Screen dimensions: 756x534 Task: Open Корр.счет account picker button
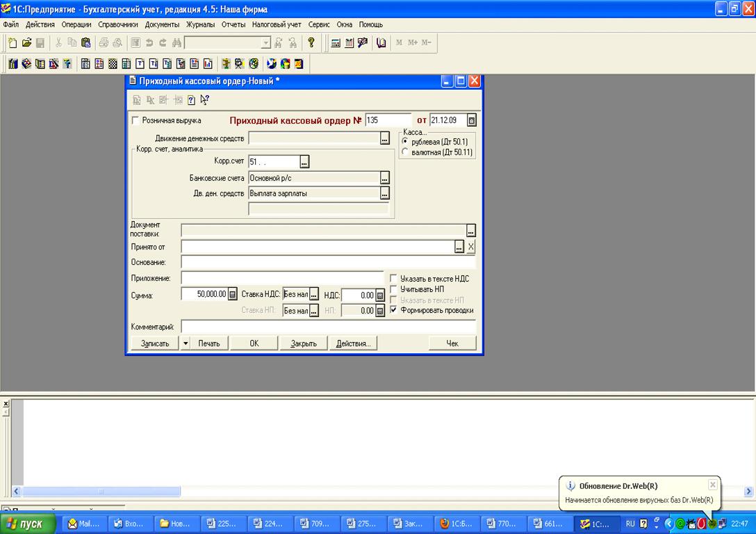click(304, 162)
